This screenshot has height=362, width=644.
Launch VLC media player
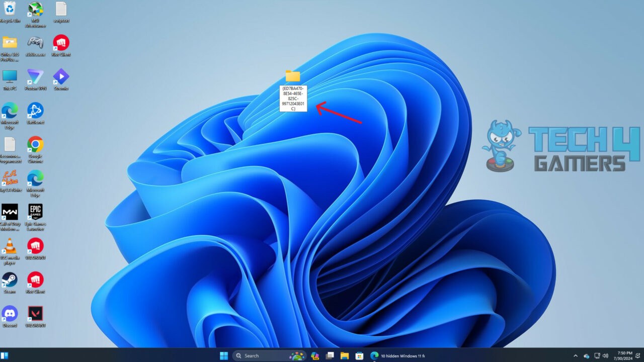pos(10,246)
